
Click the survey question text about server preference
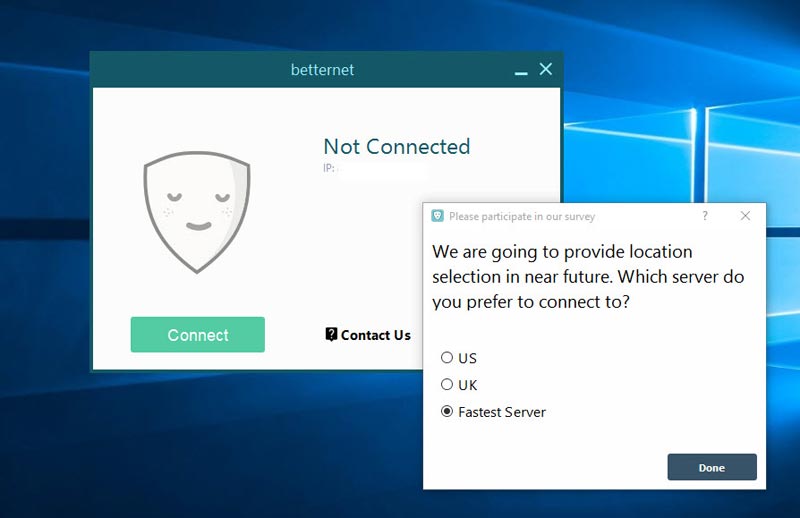click(588, 277)
